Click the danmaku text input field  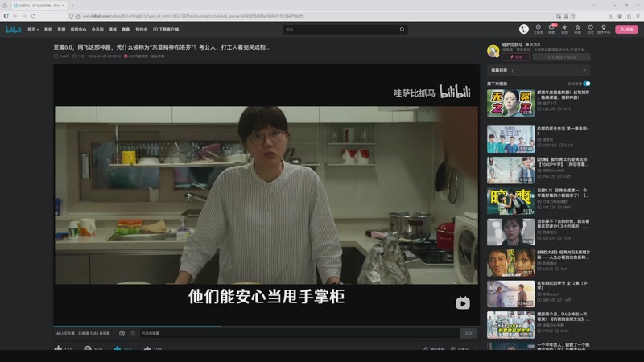(299, 333)
